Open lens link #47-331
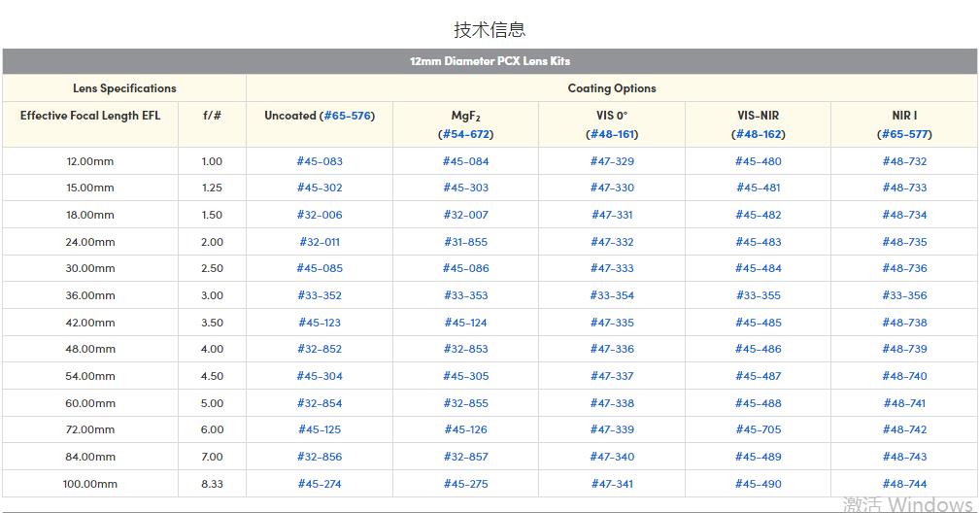 click(x=612, y=215)
